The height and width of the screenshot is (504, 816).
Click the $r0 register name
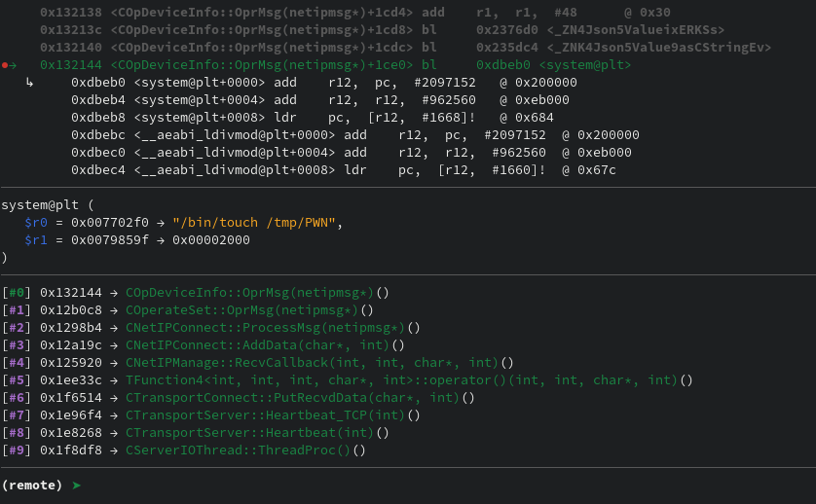point(36,223)
